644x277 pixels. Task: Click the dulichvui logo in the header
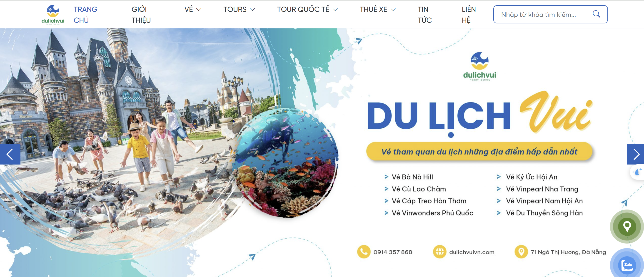[53, 15]
